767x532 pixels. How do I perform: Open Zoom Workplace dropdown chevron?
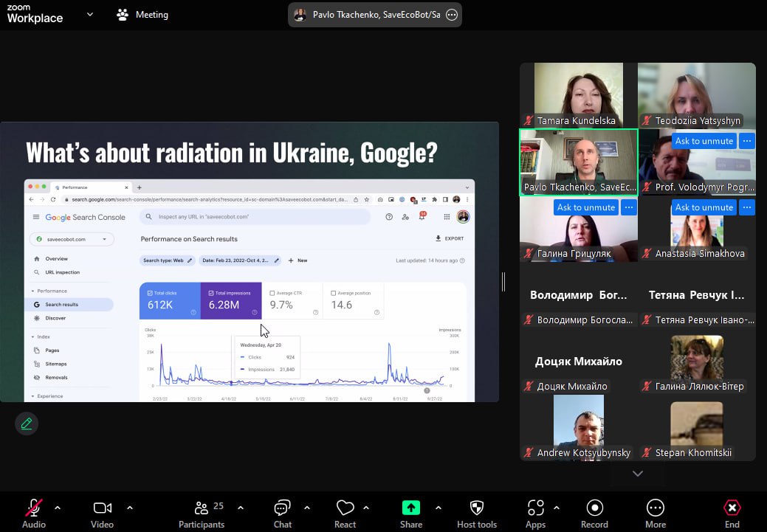click(x=90, y=14)
